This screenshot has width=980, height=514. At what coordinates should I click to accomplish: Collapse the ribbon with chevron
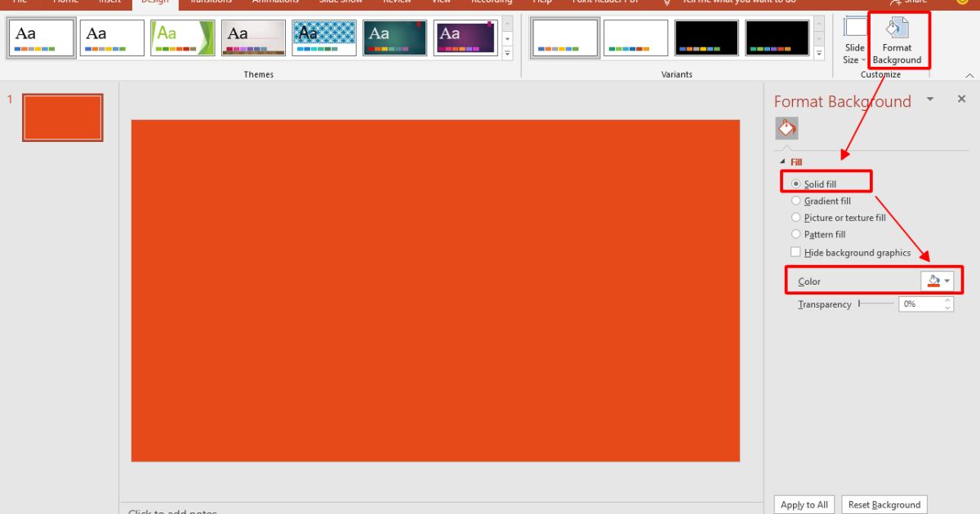[x=969, y=75]
